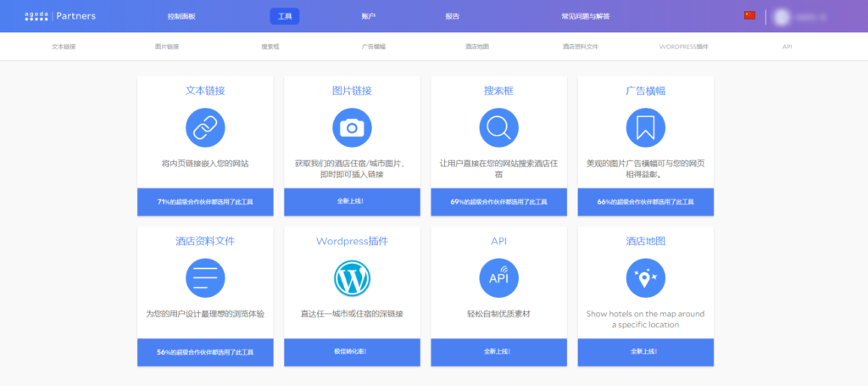Viewport: 868px width, 386px height.
Task: Open the 账户 menu item
Action: click(x=368, y=16)
